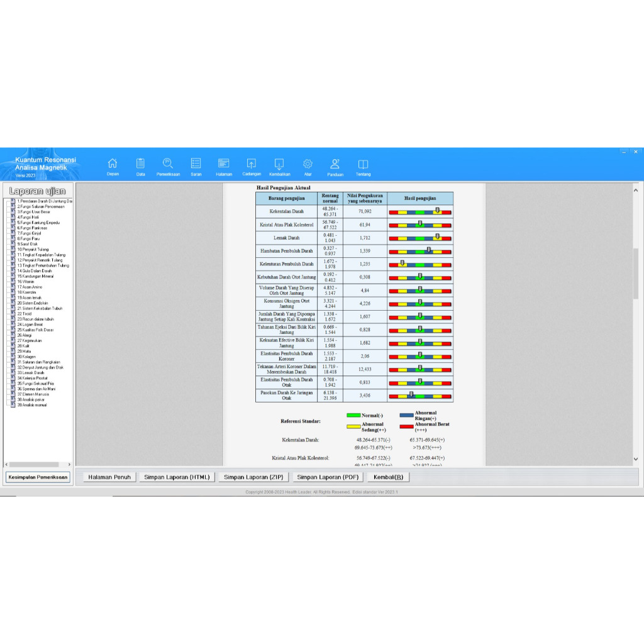Click report scrollbar up arrow
Screen dimensions: 644x644
coord(636,190)
